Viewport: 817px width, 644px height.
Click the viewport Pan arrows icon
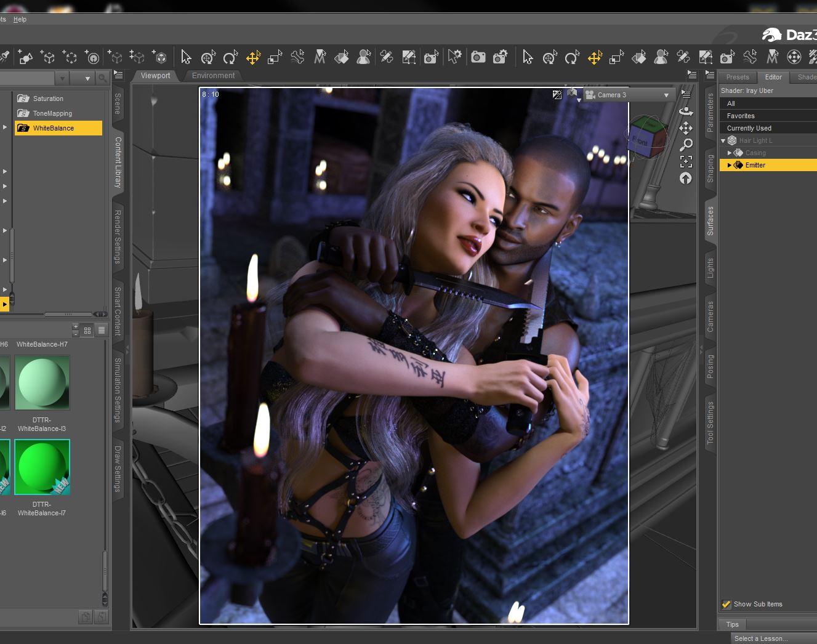point(686,128)
